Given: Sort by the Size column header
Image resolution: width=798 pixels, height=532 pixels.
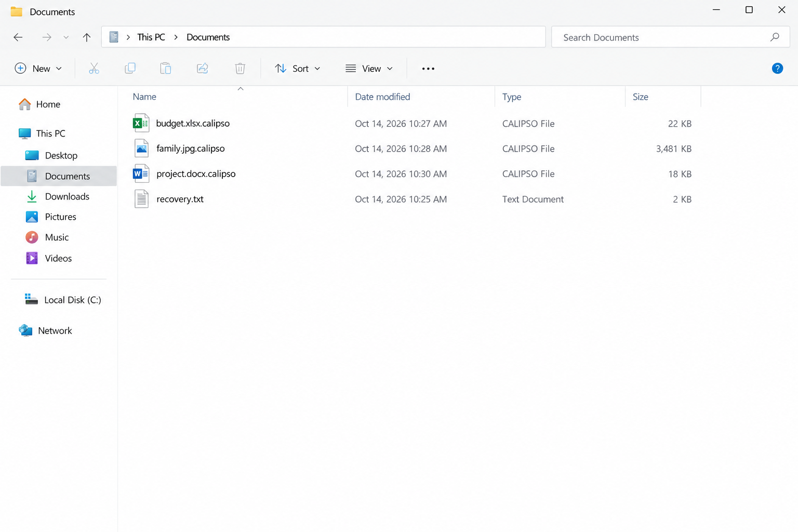Looking at the screenshot, I should [641, 97].
